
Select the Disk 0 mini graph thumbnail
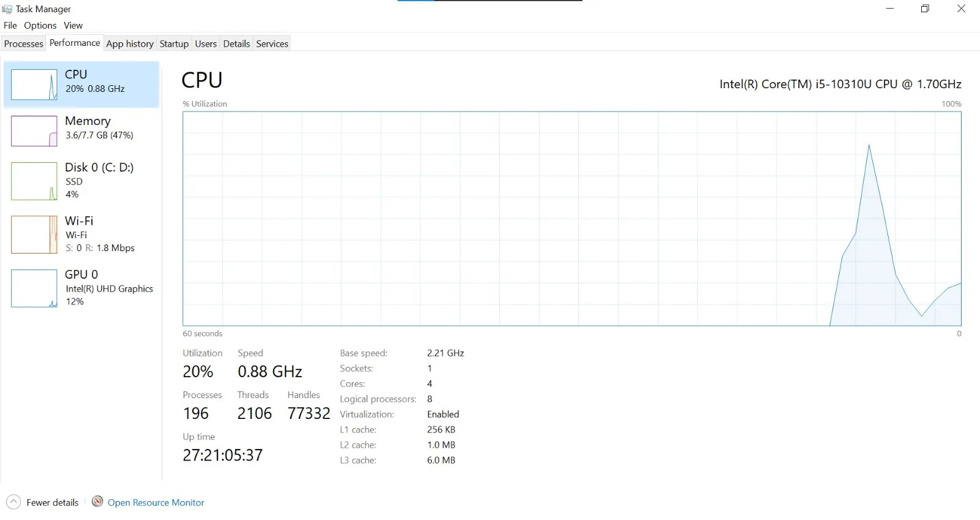click(34, 181)
